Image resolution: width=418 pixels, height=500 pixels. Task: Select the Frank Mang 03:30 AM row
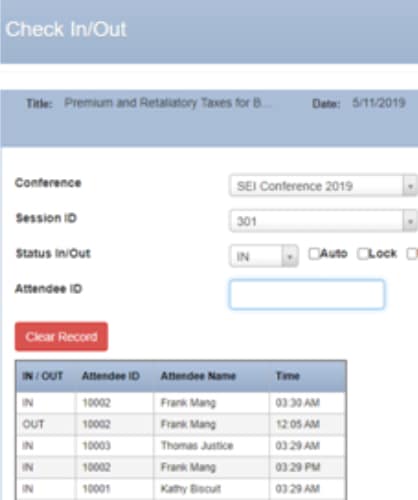(x=181, y=403)
